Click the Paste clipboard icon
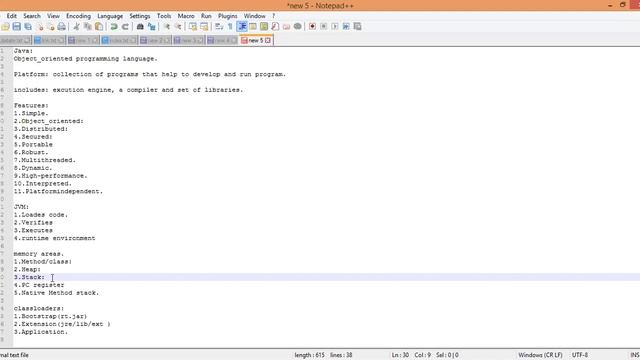Screen dimensions: 640x360 [99, 27]
